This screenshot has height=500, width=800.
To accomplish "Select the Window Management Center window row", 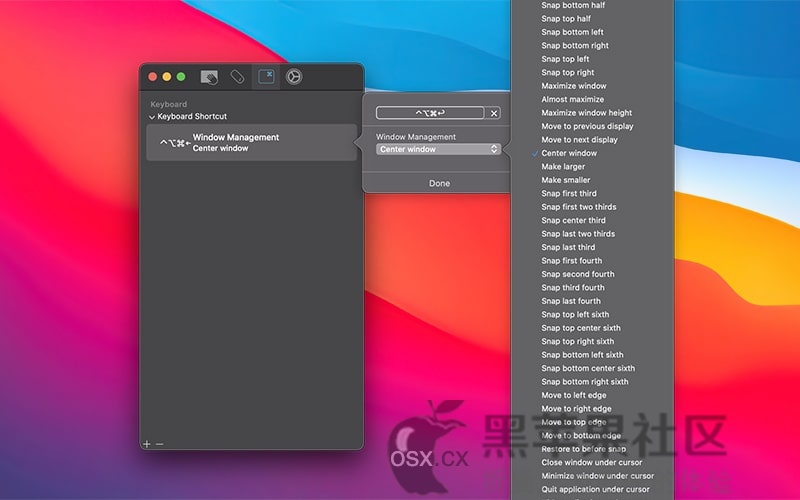I will tap(252, 143).
